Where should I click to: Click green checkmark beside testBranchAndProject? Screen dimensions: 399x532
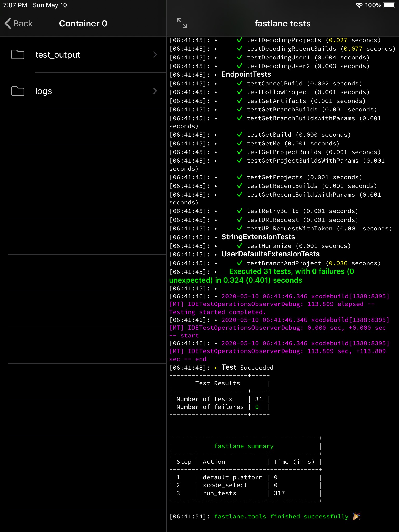click(240, 263)
